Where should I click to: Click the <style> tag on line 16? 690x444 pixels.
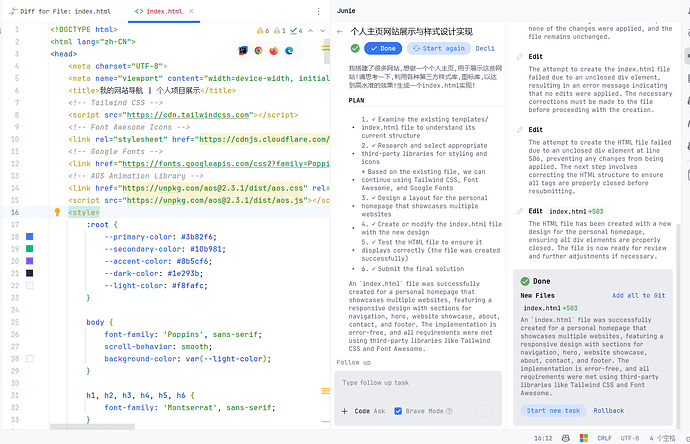point(84,212)
